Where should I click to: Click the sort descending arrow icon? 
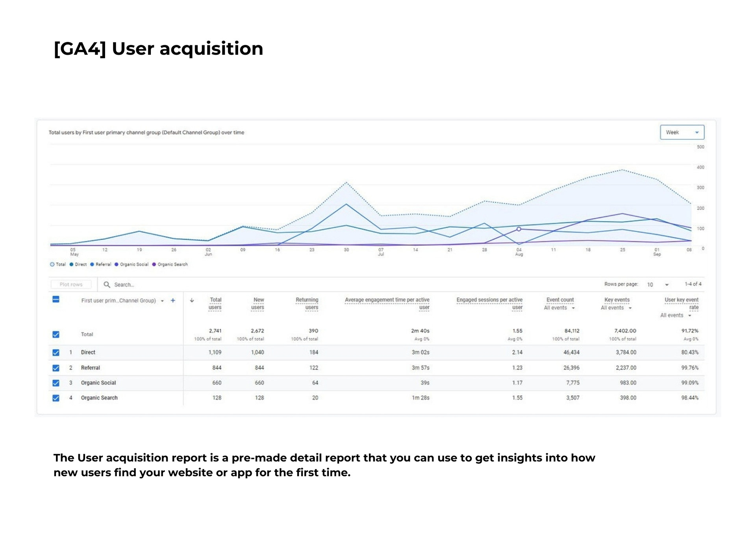pyautogui.click(x=192, y=301)
